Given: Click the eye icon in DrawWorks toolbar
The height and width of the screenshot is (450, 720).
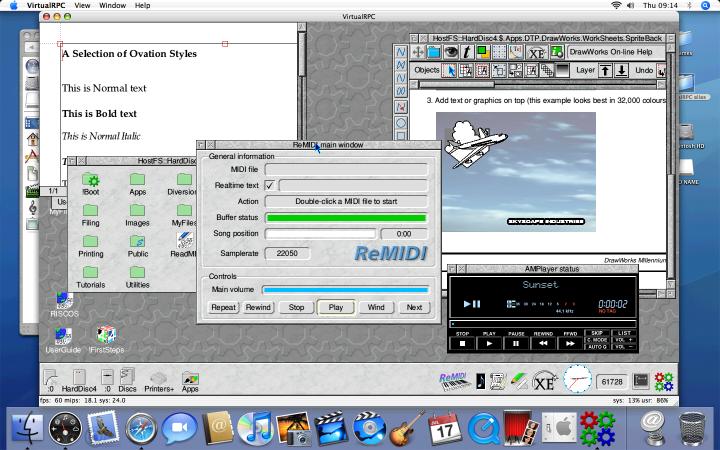Looking at the screenshot, I should pos(451,52).
